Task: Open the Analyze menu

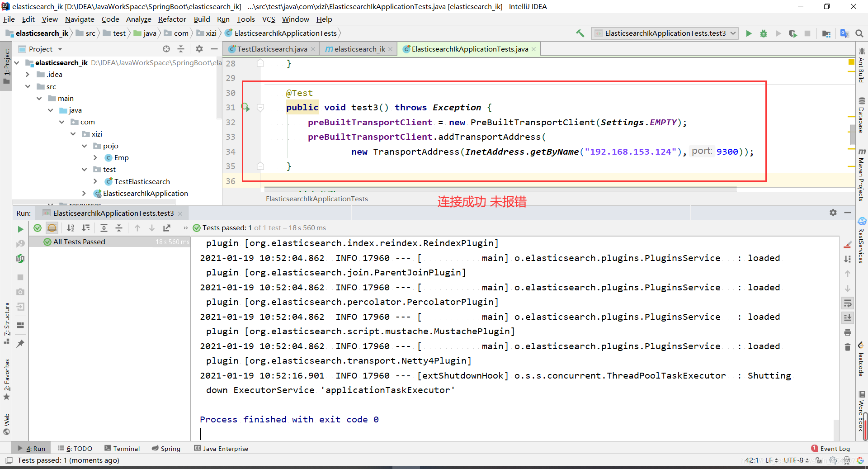Action: click(x=138, y=19)
